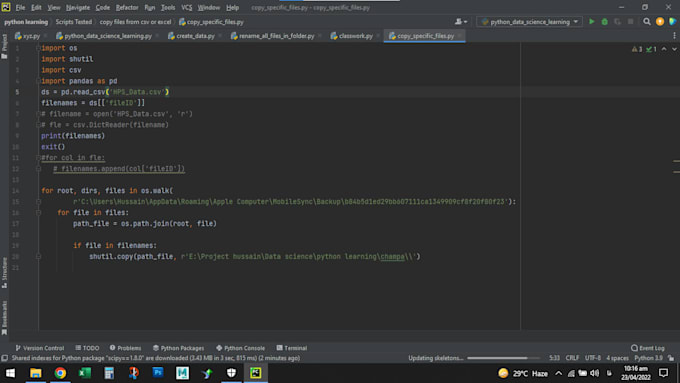The width and height of the screenshot is (680, 383).
Task: Jump to previous highlighted error arrow
Action: [664, 49]
